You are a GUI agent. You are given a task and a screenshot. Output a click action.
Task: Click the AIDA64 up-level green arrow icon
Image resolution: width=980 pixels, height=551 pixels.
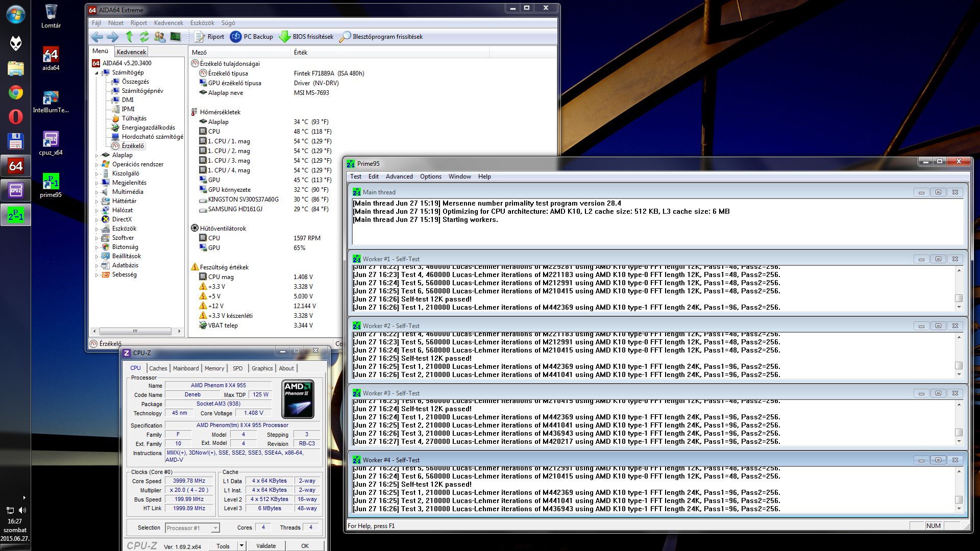click(129, 37)
